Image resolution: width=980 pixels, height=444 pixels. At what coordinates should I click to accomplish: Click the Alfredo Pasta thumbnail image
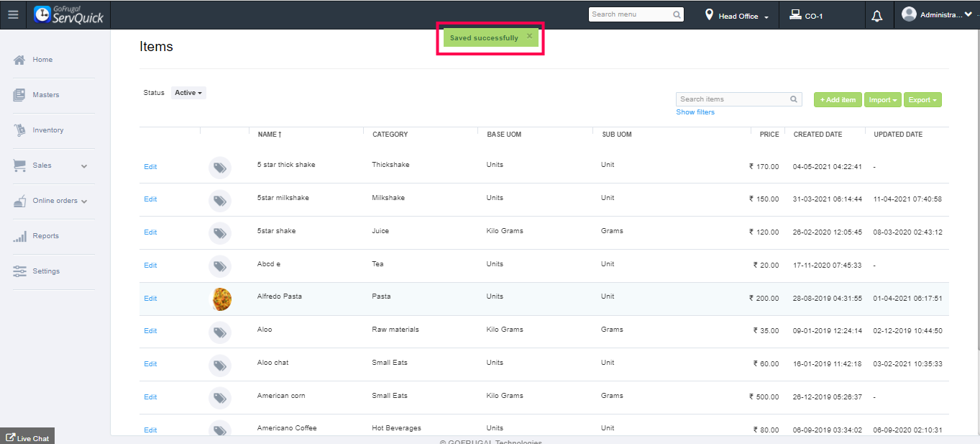221,299
